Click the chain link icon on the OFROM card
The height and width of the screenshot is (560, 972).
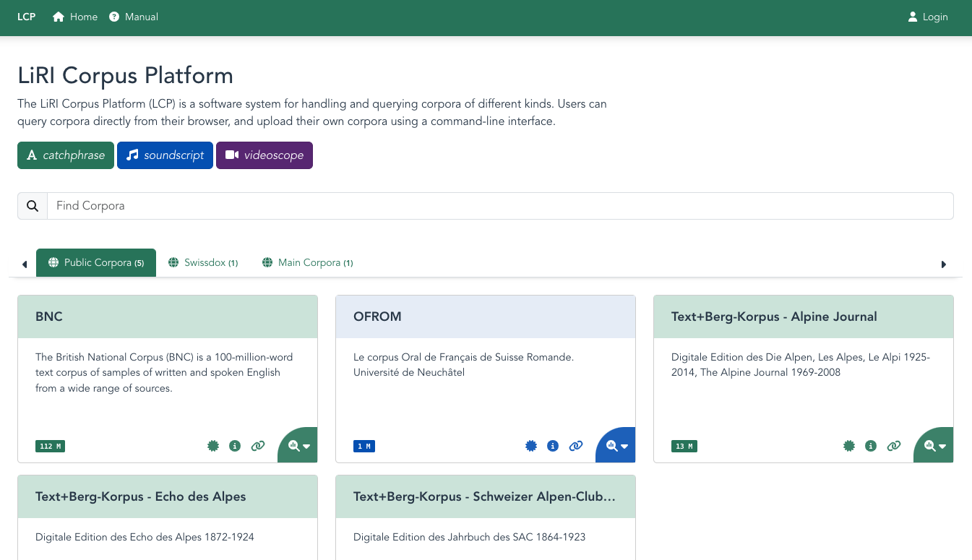(x=576, y=446)
